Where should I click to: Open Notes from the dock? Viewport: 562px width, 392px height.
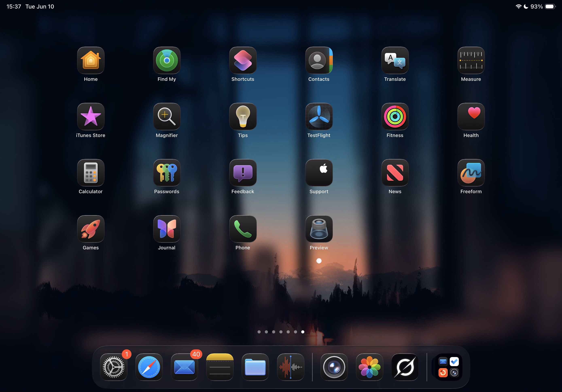coord(220,367)
